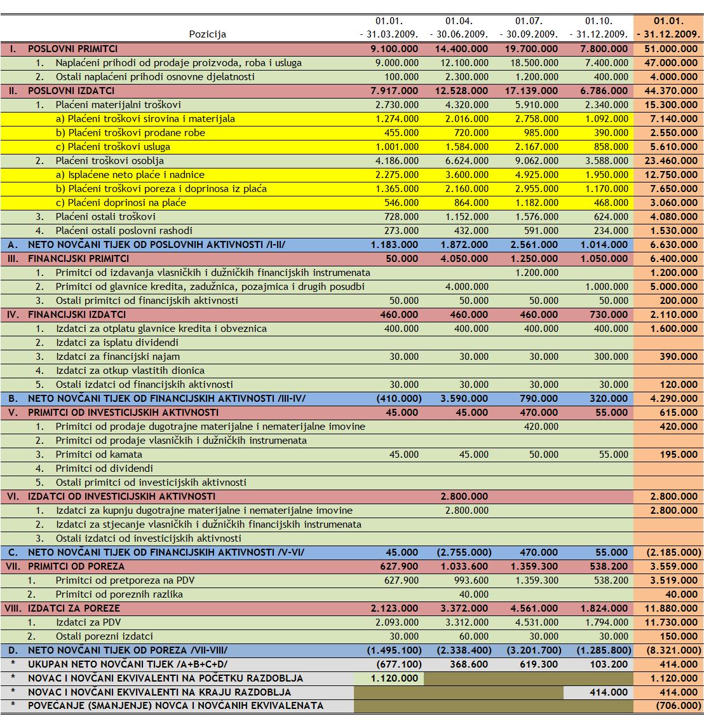Select the 'Izdatci za isplatu dividendi' row label

pos(117,343)
